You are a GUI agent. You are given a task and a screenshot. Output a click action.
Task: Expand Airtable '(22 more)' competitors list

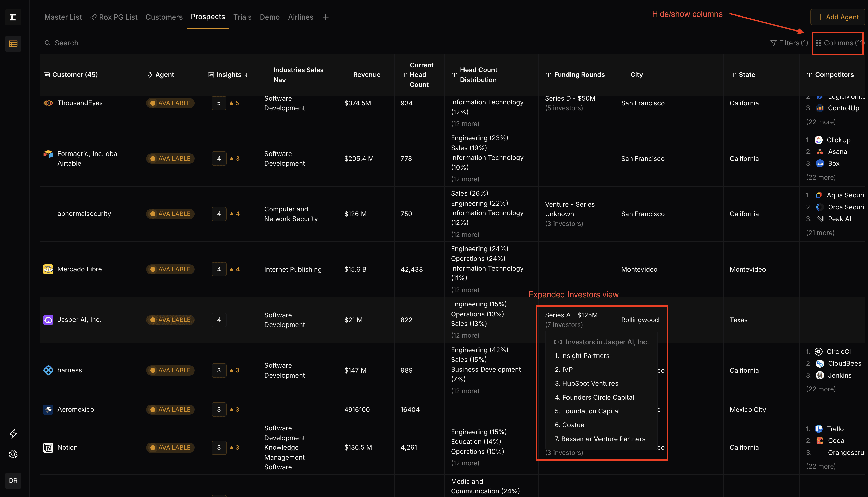click(x=820, y=177)
